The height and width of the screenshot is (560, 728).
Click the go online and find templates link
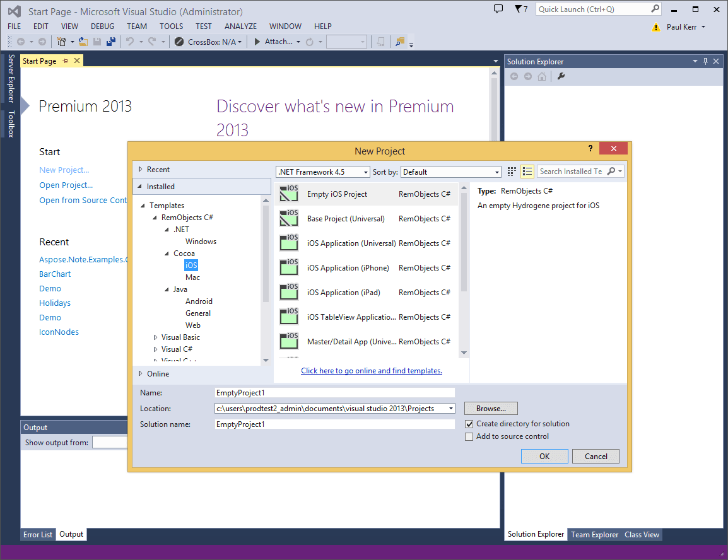coord(372,371)
